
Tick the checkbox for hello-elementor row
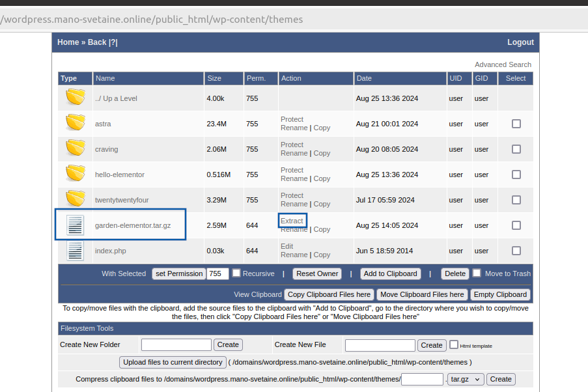[516, 175]
